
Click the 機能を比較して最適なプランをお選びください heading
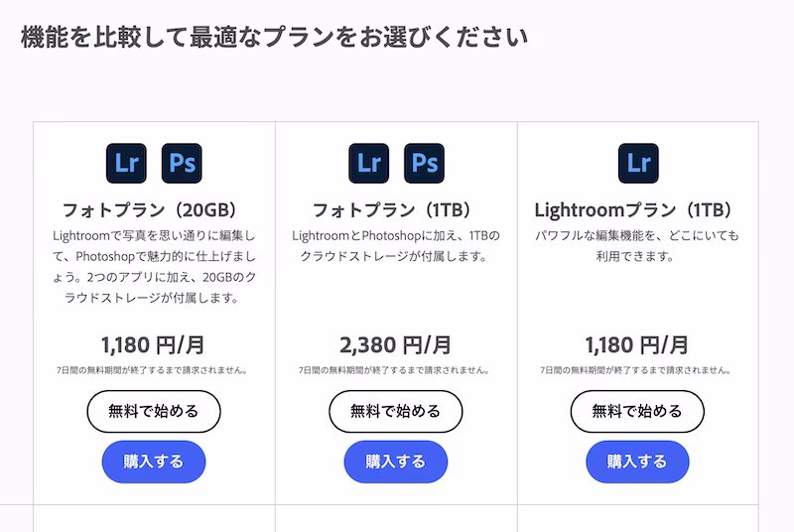point(274,38)
